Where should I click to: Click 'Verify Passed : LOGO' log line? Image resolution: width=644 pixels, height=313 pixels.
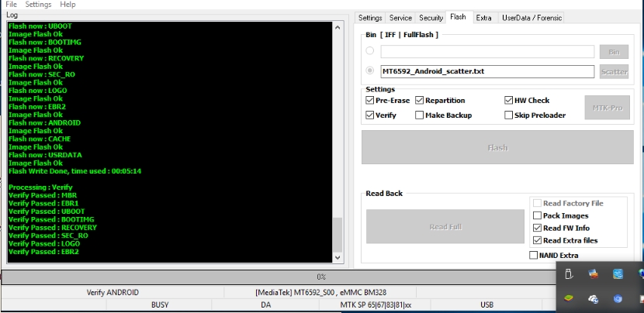pos(44,243)
